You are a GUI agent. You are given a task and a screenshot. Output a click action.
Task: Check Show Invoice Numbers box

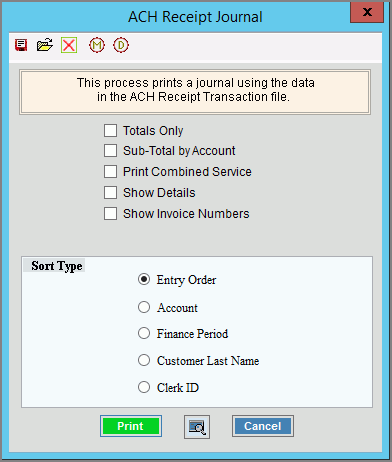point(110,214)
